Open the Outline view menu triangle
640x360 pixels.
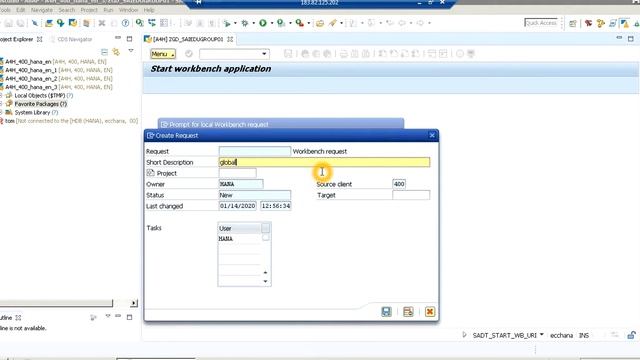tap(108, 316)
